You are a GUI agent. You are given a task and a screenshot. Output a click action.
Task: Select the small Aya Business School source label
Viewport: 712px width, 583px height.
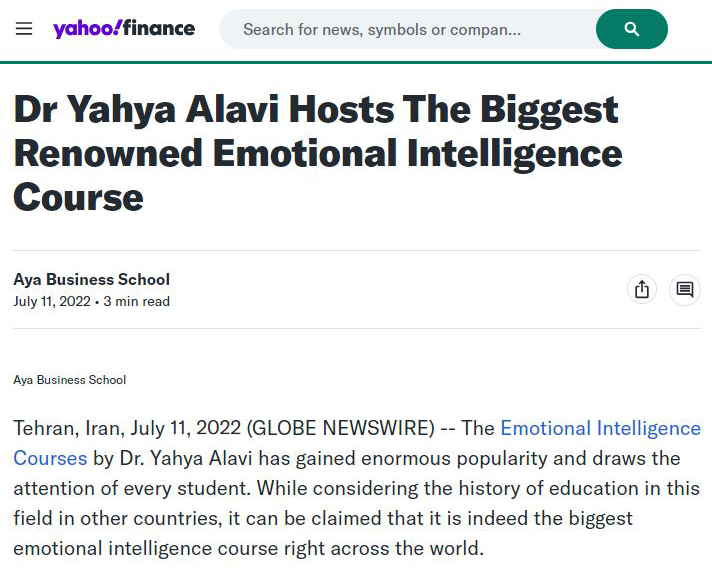(69, 380)
